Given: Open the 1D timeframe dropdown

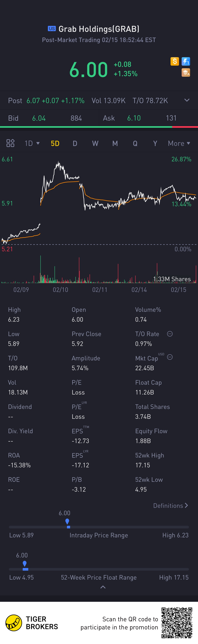Looking at the screenshot, I should pos(32,143).
